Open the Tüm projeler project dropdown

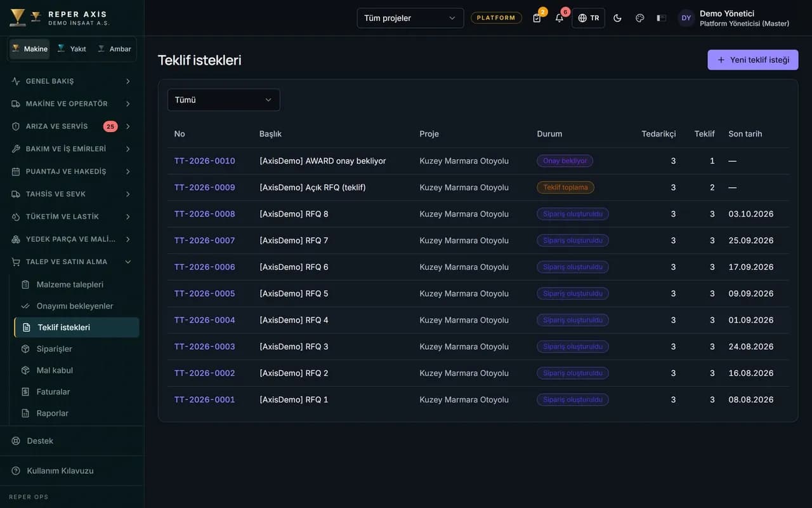(x=410, y=18)
